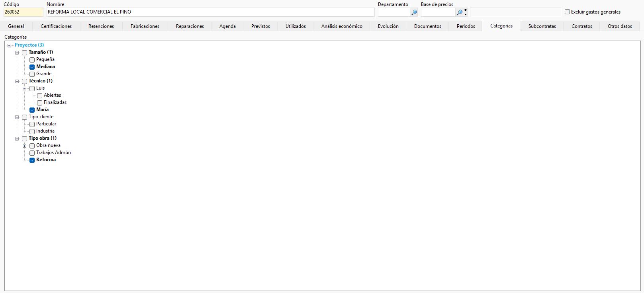The width and height of the screenshot is (644, 293).
Task: Collapse the Tipo cliente node
Action: click(x=17, y=117)
